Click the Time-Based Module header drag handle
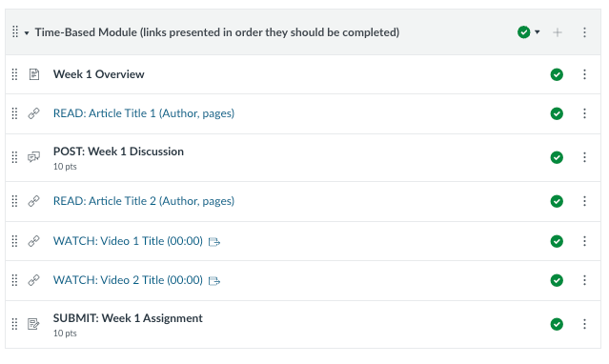 14,31
